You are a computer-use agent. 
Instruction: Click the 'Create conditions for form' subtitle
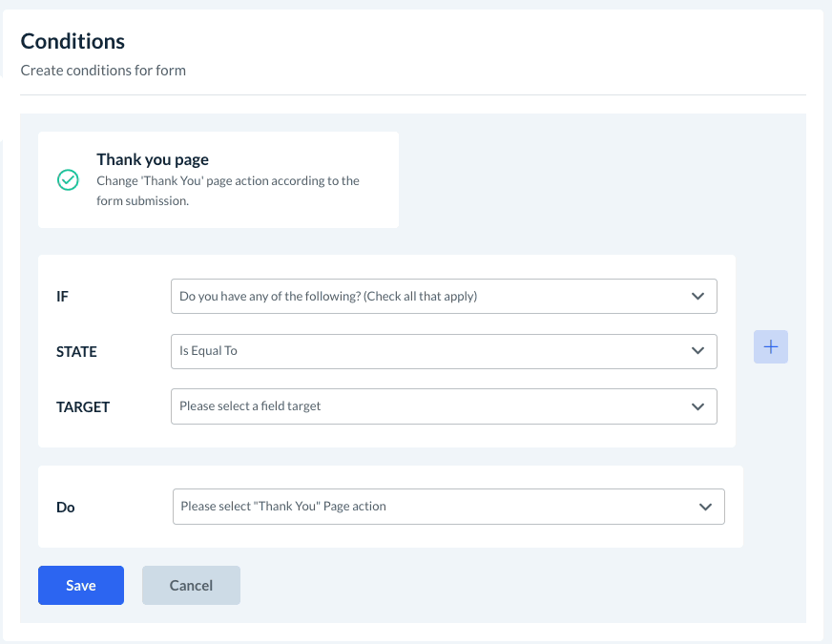103,70
